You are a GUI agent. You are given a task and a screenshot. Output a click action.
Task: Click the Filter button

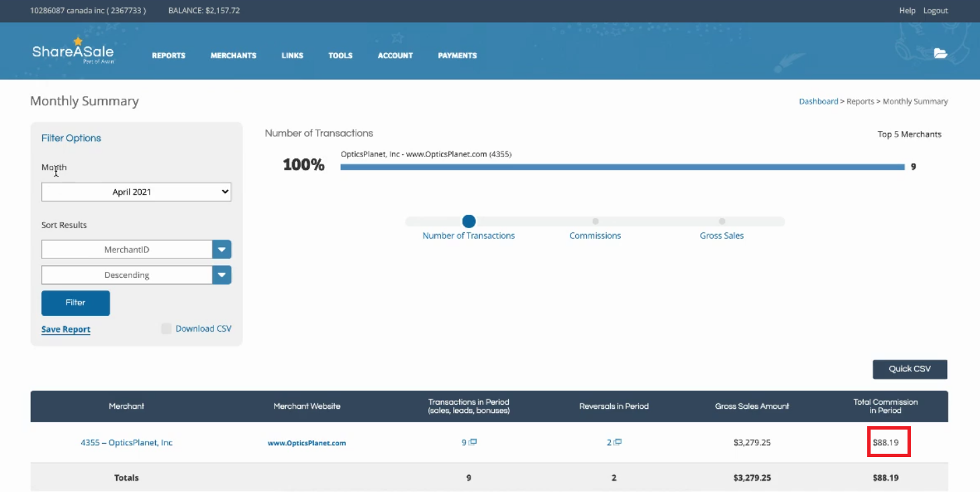(x=76, y=303)
